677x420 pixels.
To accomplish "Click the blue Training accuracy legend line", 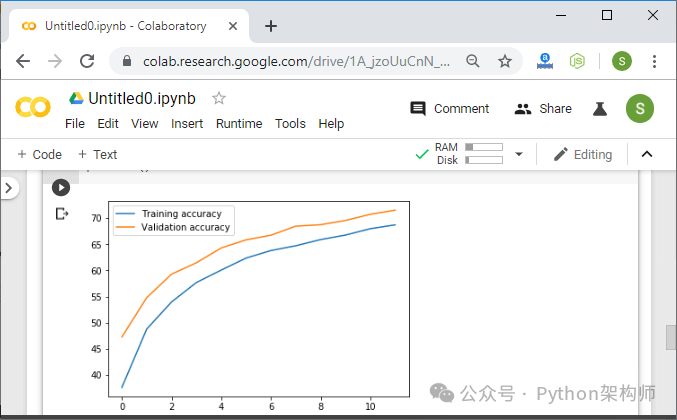I will [126, 214].
